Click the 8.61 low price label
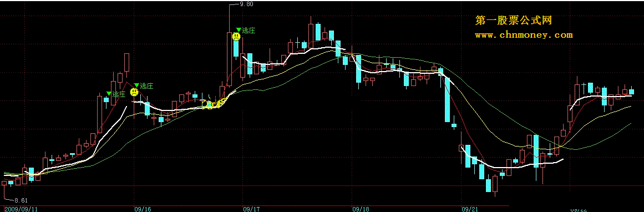Screen dimensions: 644x212 (21, 200)
